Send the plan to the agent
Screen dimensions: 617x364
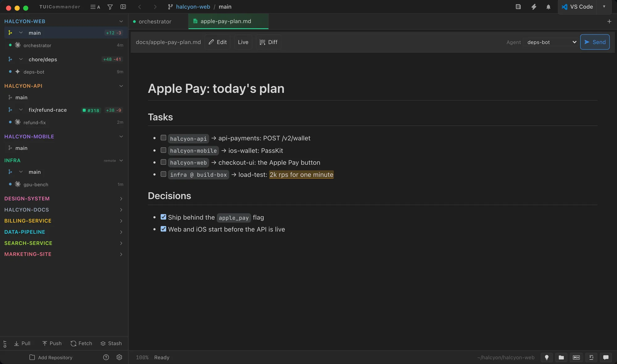[x=595, y=42]
